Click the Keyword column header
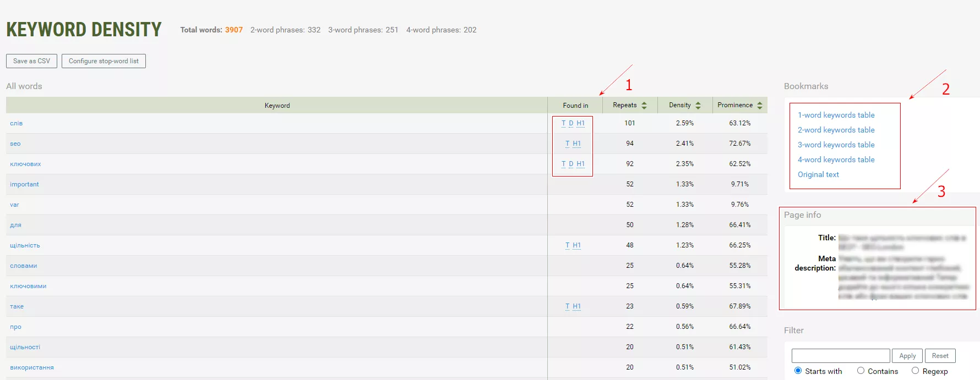Image resolution: width=980 pixels, height=380 pixels. click(277, 106)
